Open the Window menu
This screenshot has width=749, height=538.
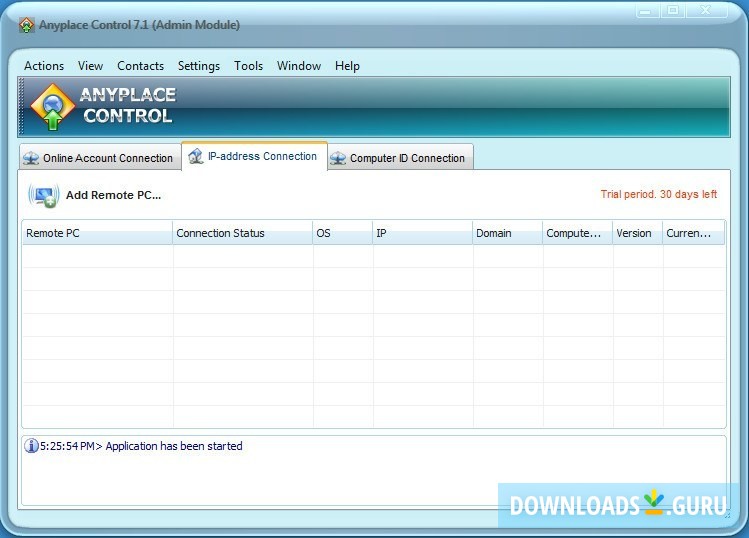pos(299,65)
